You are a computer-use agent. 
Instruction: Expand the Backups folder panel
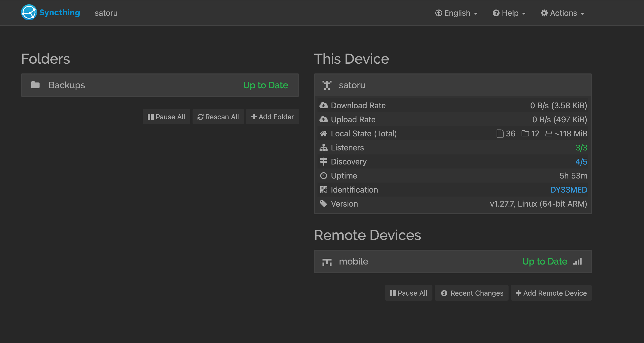[x=160, y=85]
